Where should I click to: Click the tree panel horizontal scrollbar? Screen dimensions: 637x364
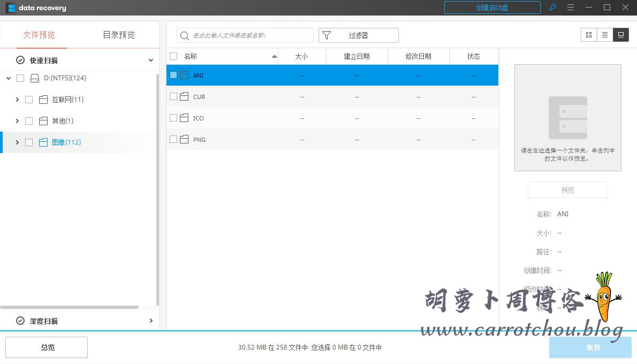pos(69,307)
